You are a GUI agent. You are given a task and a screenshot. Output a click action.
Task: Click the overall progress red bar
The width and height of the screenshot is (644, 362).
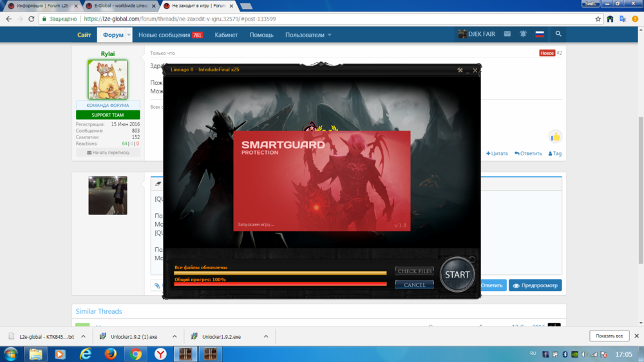tap(280, 284)
